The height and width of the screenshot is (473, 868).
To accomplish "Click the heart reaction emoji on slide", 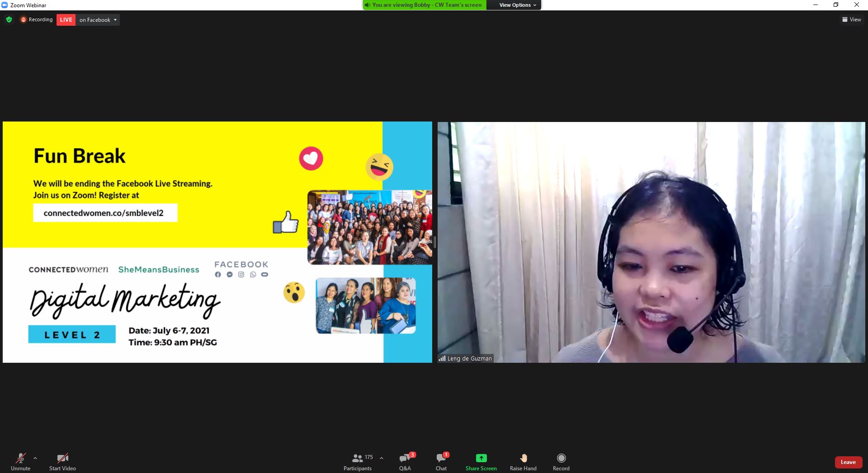I will point(311,159).
